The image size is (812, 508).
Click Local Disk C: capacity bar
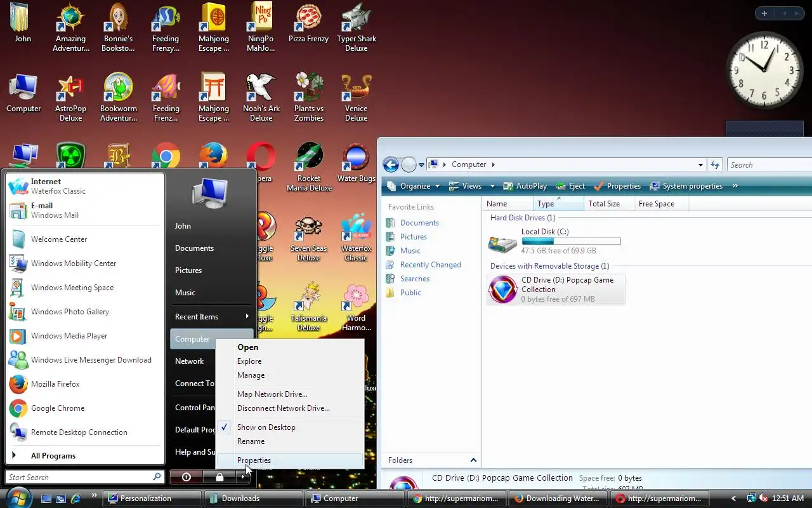click(571, 241)
